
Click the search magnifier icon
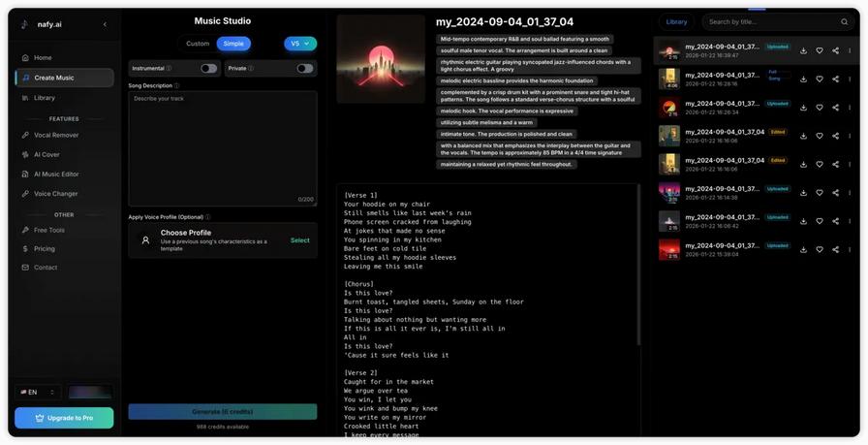click(844, 22)
